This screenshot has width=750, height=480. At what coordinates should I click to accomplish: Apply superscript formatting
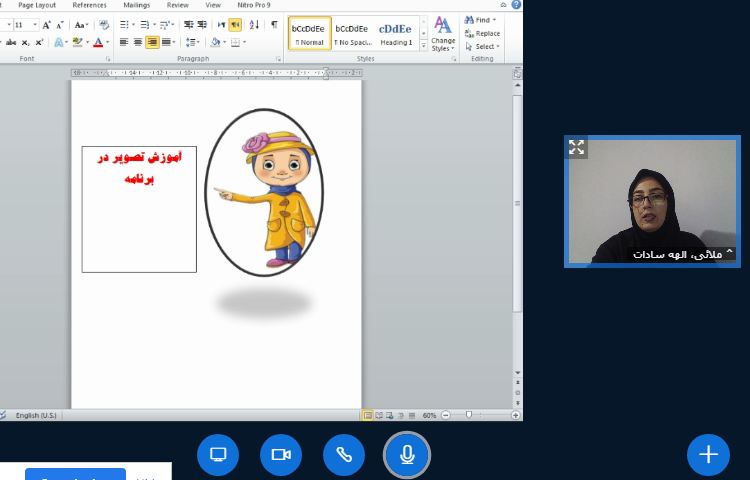click(x=39, y=43)
